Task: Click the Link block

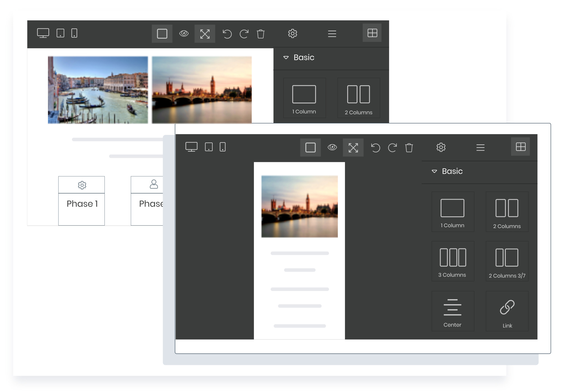Action: 507,311
